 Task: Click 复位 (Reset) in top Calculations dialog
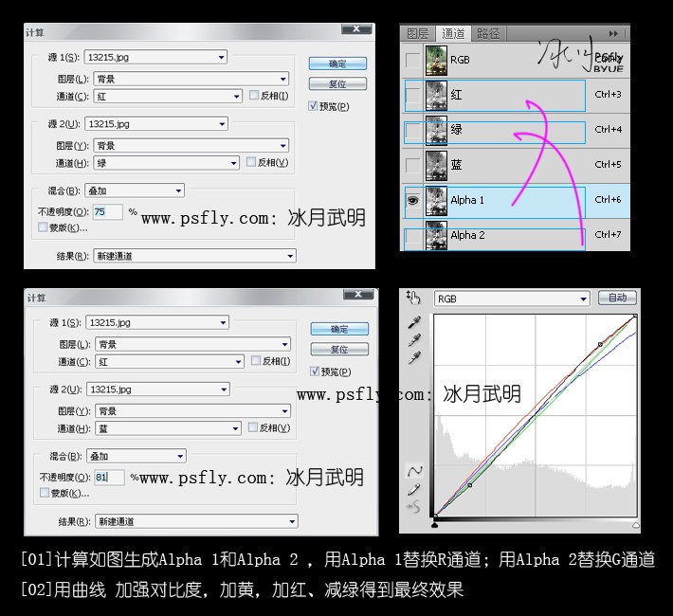tap(337, 83)
